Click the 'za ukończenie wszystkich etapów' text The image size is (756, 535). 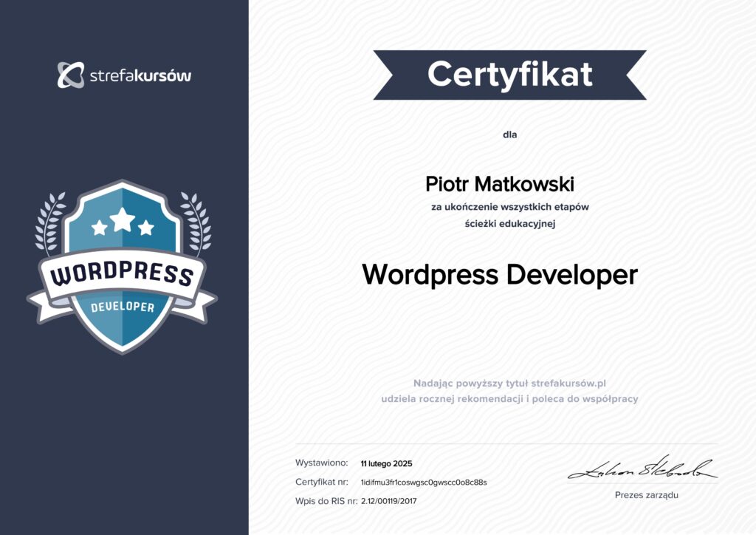point(509,207)
